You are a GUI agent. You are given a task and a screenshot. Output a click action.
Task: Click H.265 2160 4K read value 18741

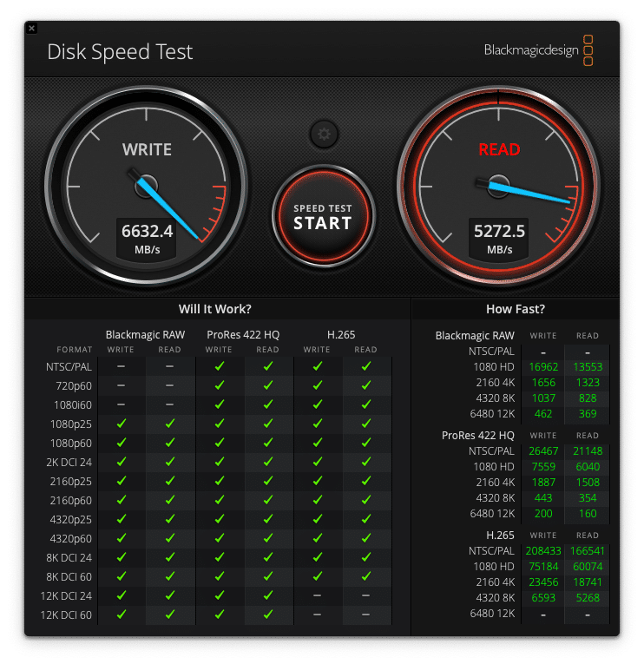(x=588, y=582)
